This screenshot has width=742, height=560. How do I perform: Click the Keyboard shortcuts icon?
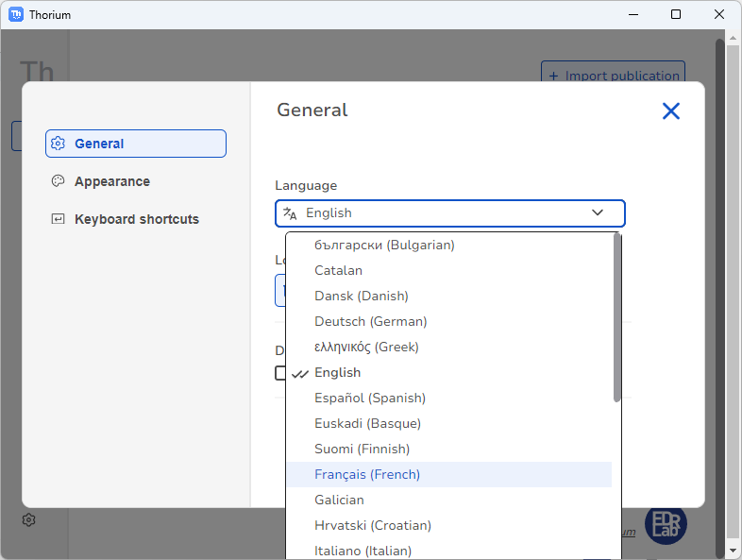click(x=59, y=219)
